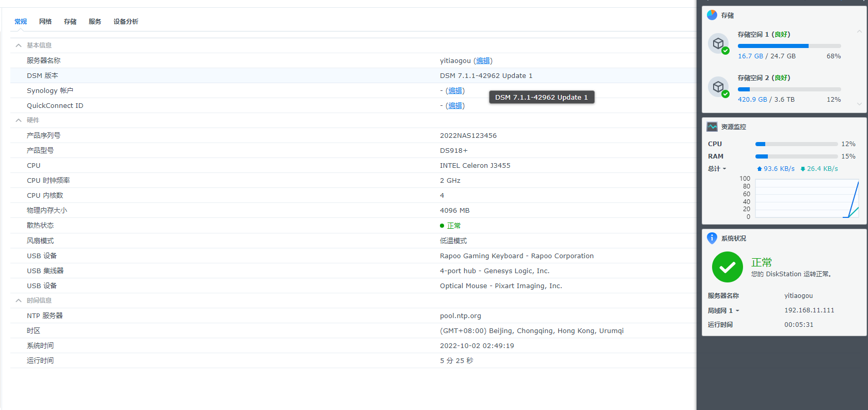Switch to the 设备分析 tab

[126, 22]
